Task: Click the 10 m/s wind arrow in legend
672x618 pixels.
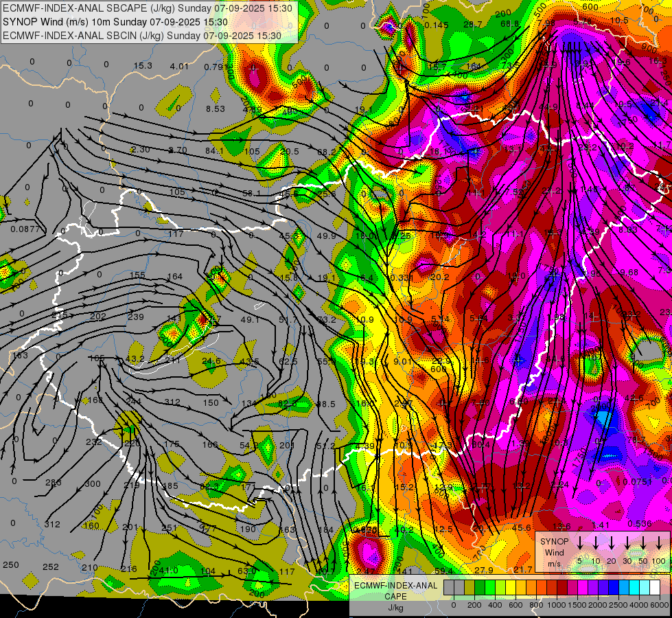Action: point(595,542)
